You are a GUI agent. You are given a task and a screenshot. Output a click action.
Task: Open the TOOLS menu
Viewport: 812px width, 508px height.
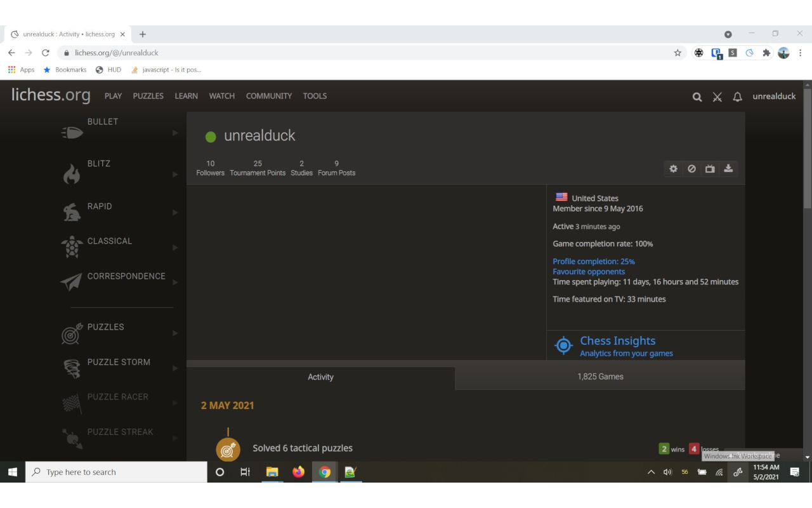(x=315, y=96)
